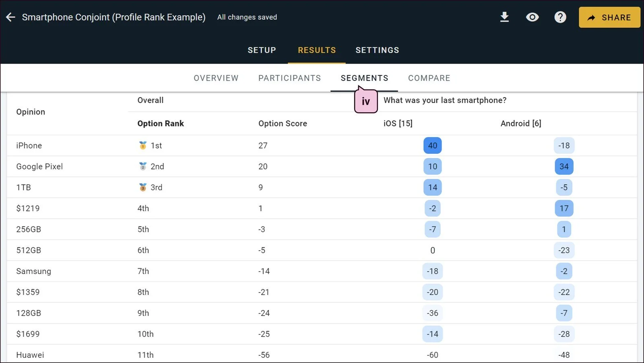Image resolution: width=644 pixels, height=363 pixels.
Task: Click the bronze medal icon beside 3rd
Action: tap(142, 187)
